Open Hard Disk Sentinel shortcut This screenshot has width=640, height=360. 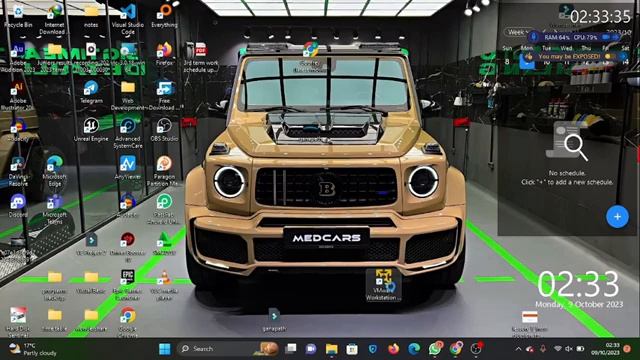point(18,322)
